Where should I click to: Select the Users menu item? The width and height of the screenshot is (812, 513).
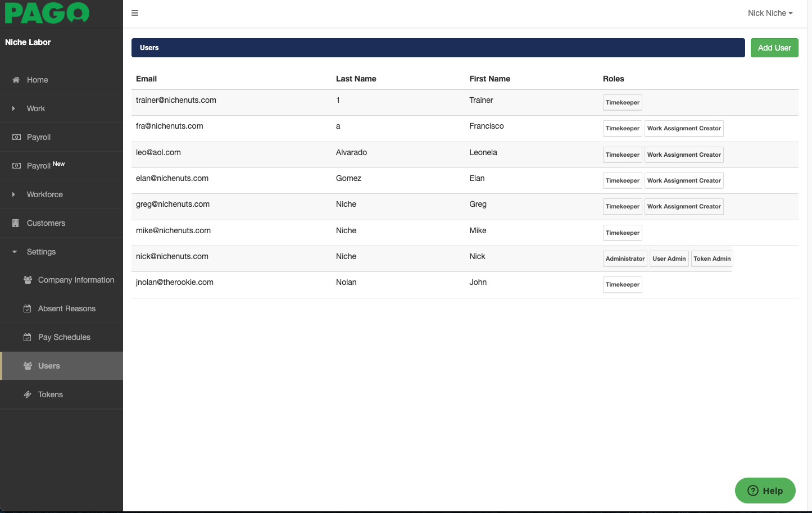click(49, 366)
